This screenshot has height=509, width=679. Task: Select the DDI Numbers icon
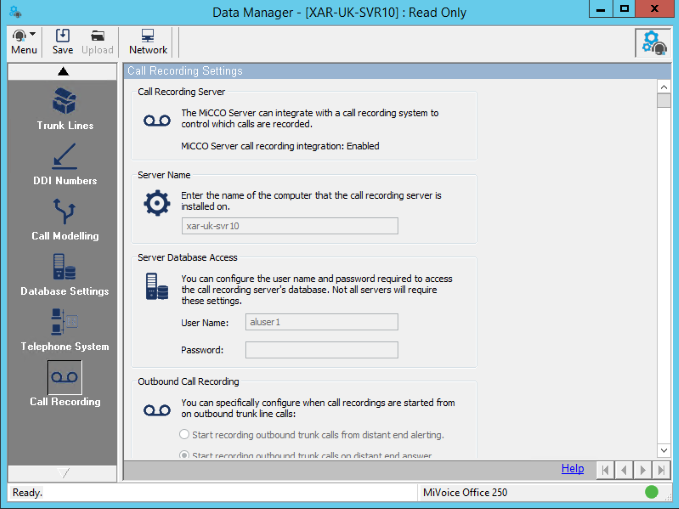coord(65,163)
